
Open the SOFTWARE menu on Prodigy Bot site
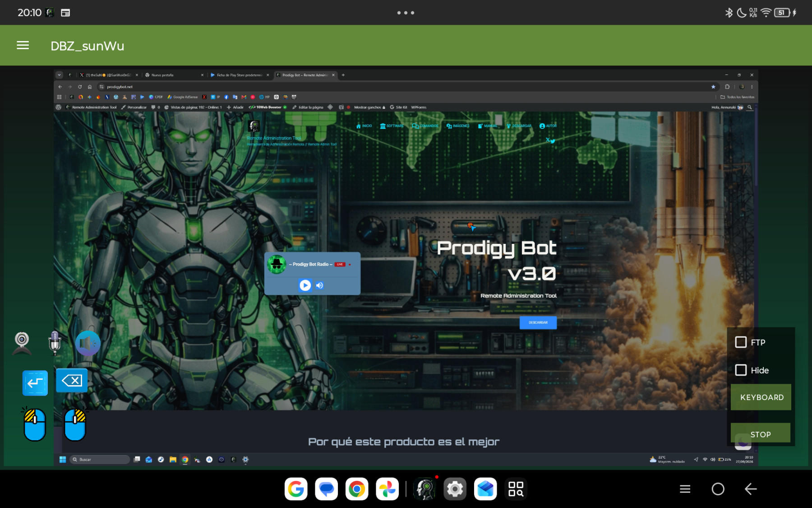click(x=392, y=126)
